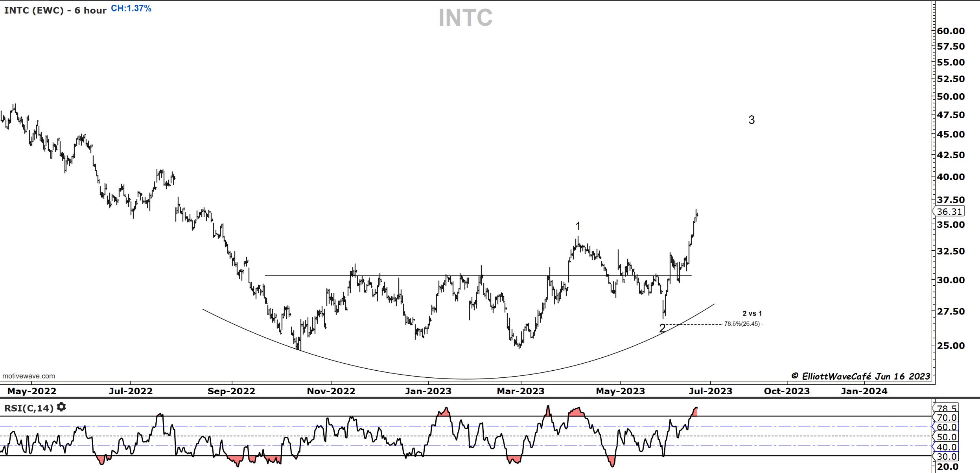Open RSI indicator settings gear
This screenshot has height=473, width=980.
point(61,407)
